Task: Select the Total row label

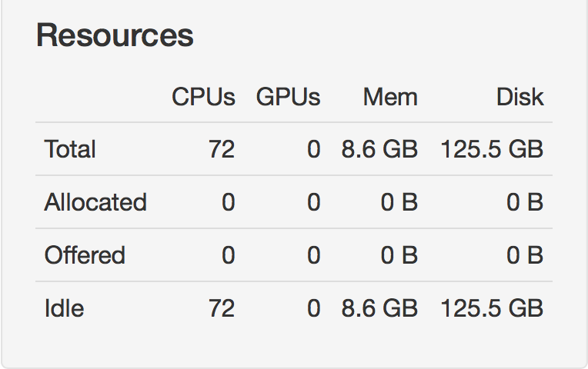Action: [70, 149]
